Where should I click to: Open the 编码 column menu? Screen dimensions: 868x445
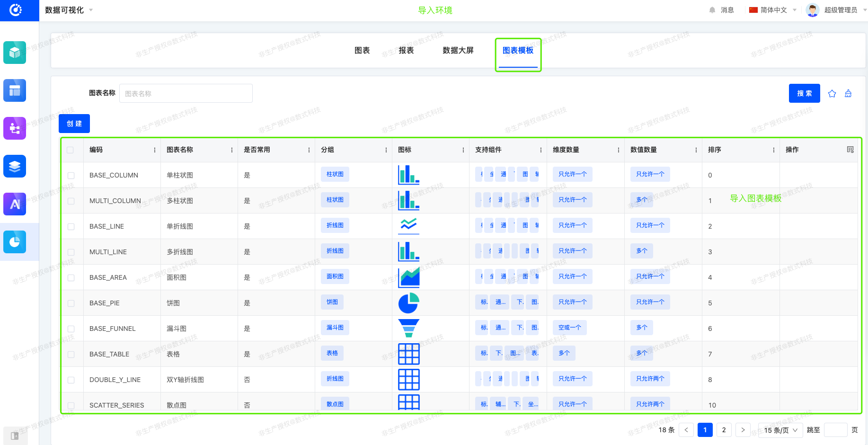pyautogui.click(x=155, y=150)
